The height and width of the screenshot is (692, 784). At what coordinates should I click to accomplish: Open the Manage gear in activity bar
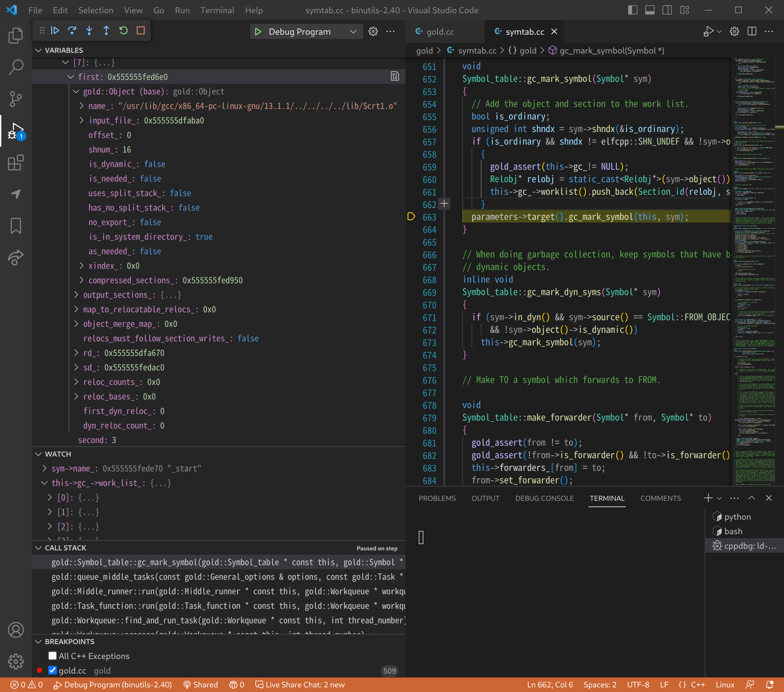pyautogui.click(x=16, y=661)
